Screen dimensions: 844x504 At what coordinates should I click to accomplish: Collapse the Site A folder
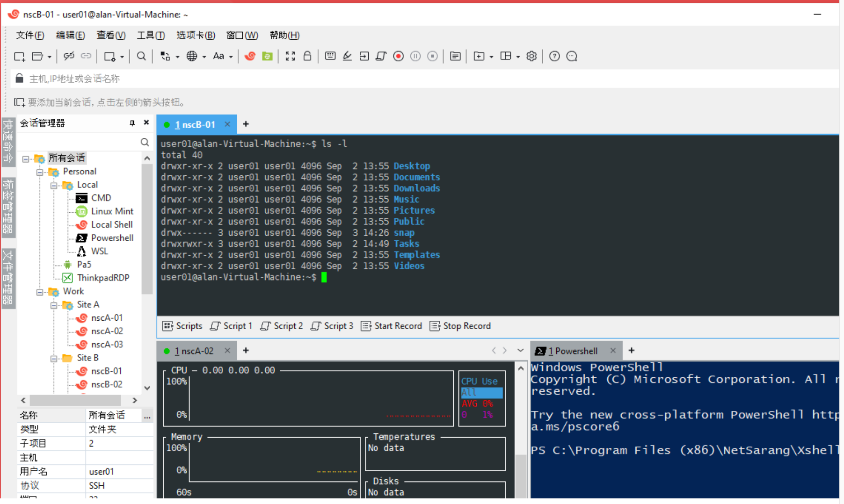(x=54, y=305)
